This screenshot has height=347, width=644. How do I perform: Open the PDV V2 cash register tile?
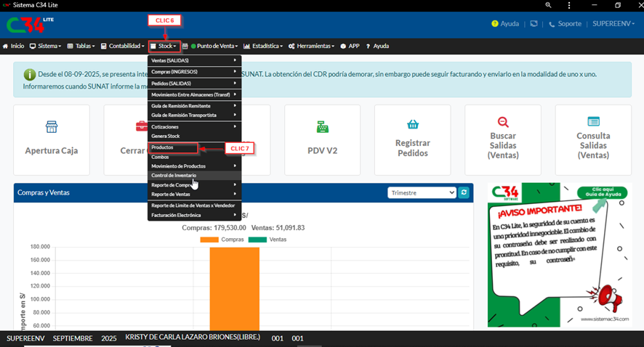(322, 139)
